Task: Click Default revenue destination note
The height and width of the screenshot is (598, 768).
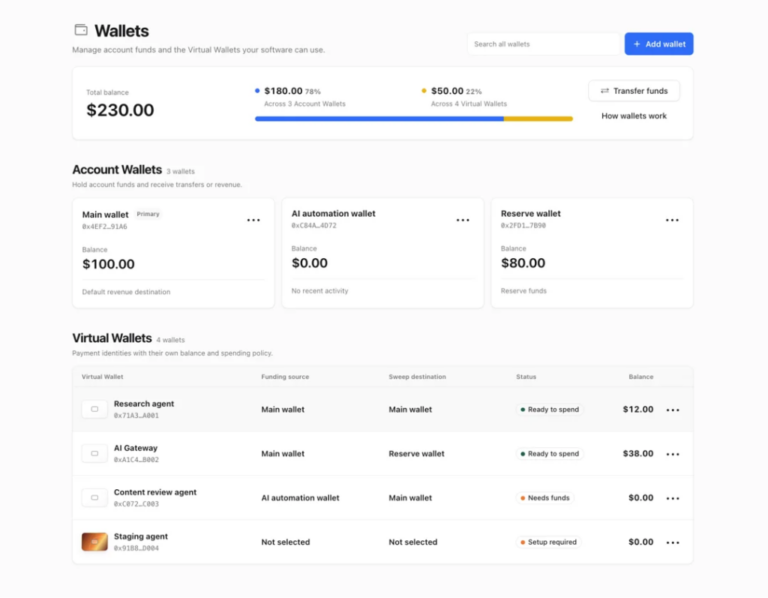Action: 126,292
